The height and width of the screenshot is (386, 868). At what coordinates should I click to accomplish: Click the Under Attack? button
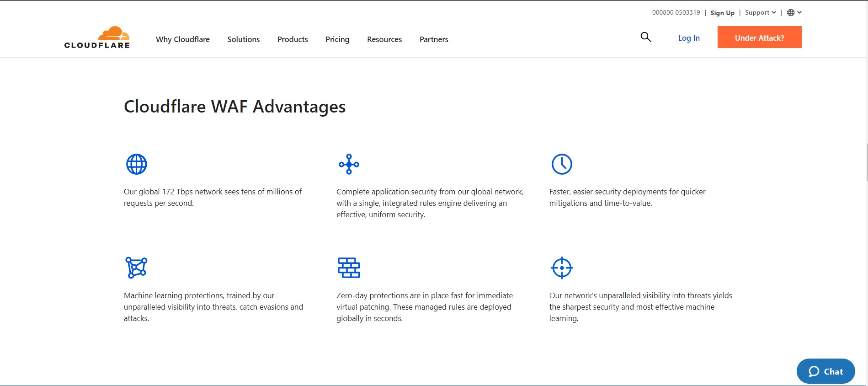coord(759,37)
